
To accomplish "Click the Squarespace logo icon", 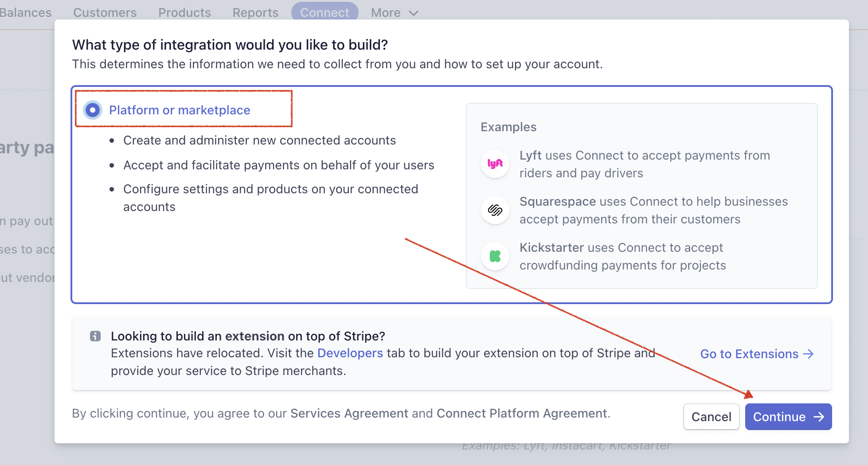I will click(x=495, y=210).
